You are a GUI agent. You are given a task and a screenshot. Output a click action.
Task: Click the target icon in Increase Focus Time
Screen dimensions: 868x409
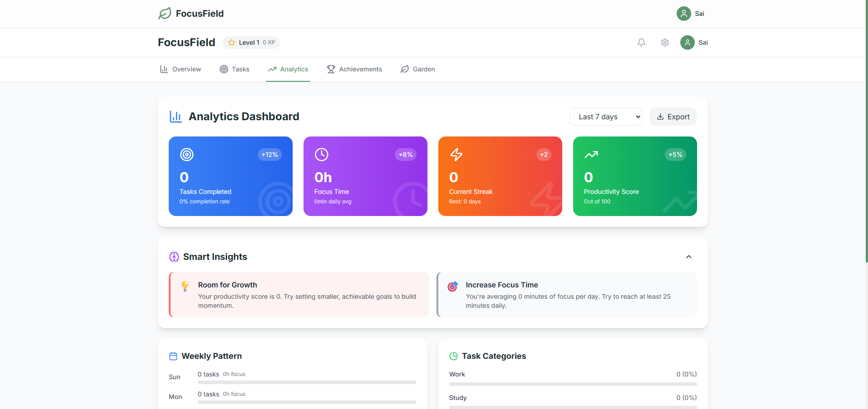point(453,286)
